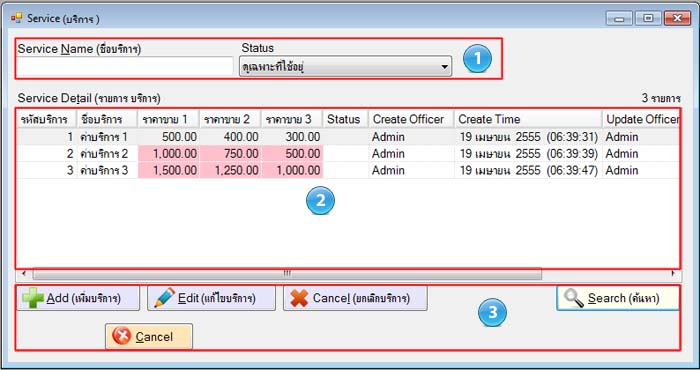Screen dimensions: 700x370
Task: Sort by รหัสบริการ column header
Action: coord(47,119)
